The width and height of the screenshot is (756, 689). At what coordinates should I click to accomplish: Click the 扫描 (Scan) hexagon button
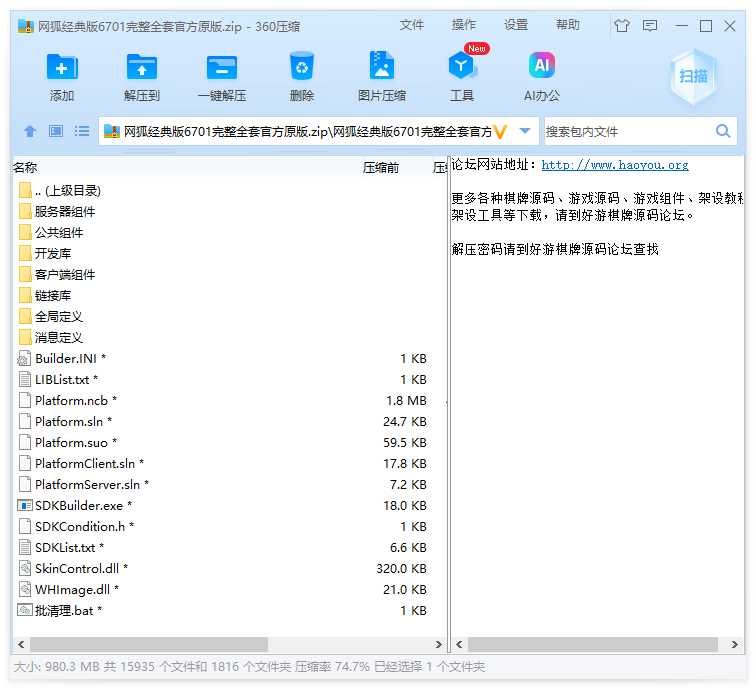(x=693, y=76)
